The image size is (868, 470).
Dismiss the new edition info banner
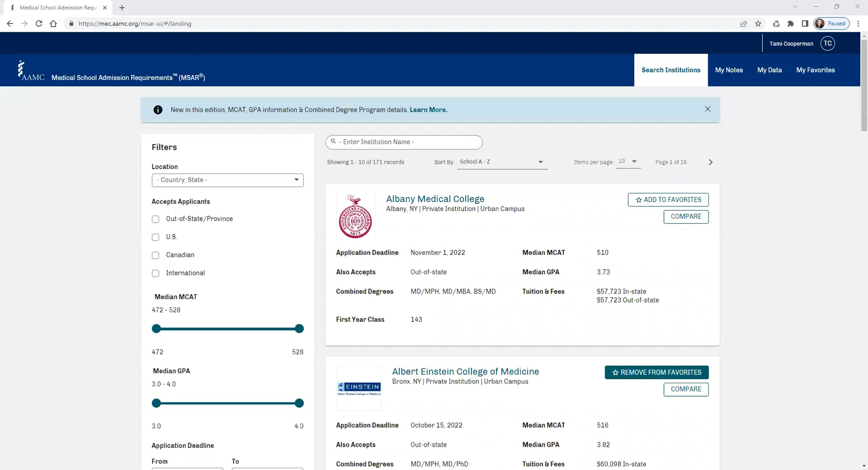point(708,109)
